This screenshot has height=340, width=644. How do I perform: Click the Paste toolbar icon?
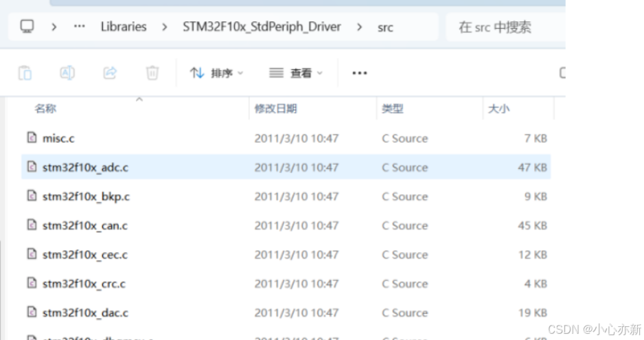[x=25, y=73]
